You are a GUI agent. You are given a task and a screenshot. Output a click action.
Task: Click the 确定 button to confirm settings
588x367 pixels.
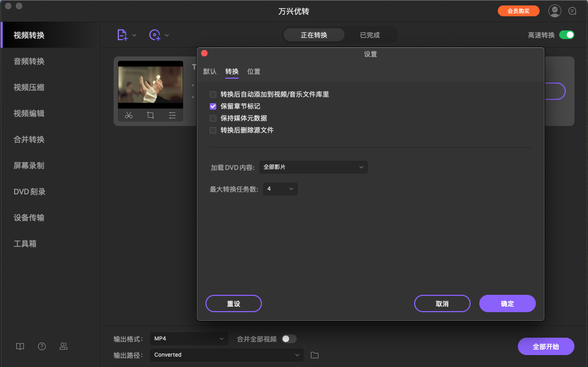pos(507,303)
